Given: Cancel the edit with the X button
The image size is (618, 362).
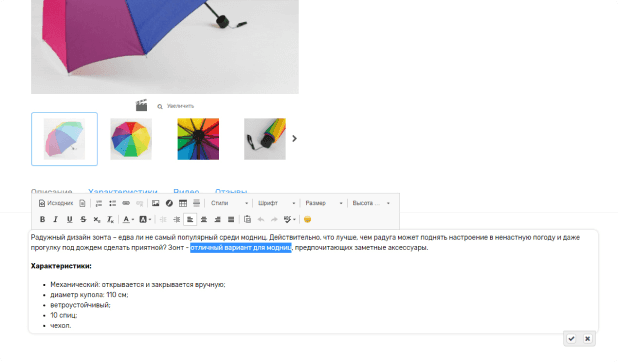Looking at the screenshot, I should point(587,339).
